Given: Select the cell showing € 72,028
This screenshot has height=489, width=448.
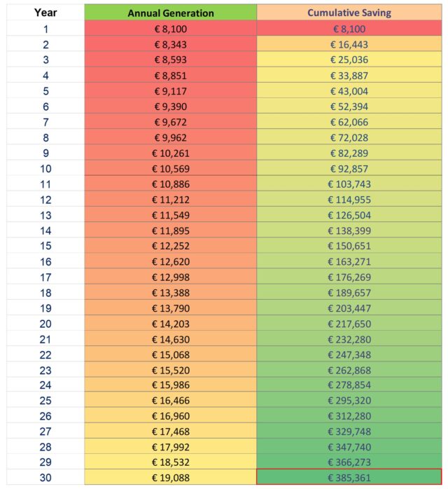Looking at the screenshot, I should [349, 137].
